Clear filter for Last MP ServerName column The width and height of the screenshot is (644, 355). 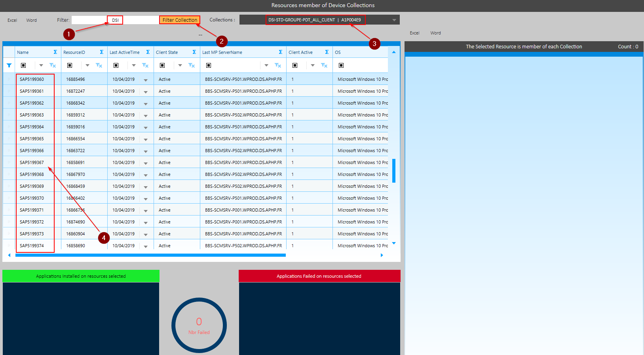coord(278,65)
